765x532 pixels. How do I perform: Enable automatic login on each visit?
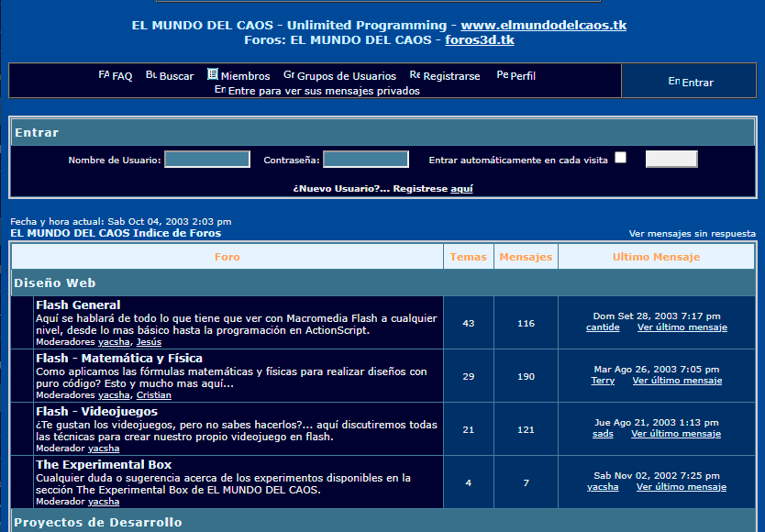point(621,158)
